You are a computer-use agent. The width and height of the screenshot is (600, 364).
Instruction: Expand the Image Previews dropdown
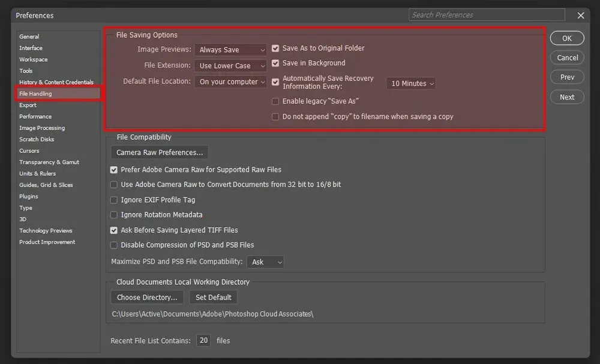(x=230, y=50)
